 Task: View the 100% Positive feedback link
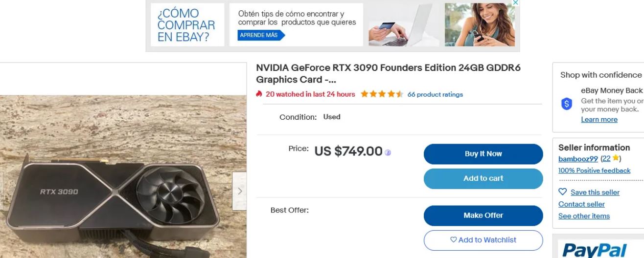[594, 170]
